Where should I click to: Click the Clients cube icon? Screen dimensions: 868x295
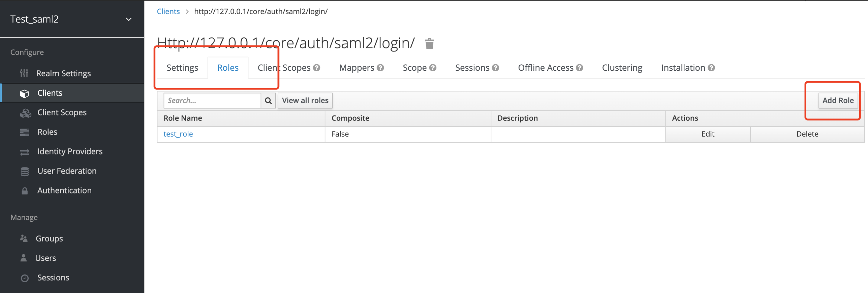(x=24, y=93)
